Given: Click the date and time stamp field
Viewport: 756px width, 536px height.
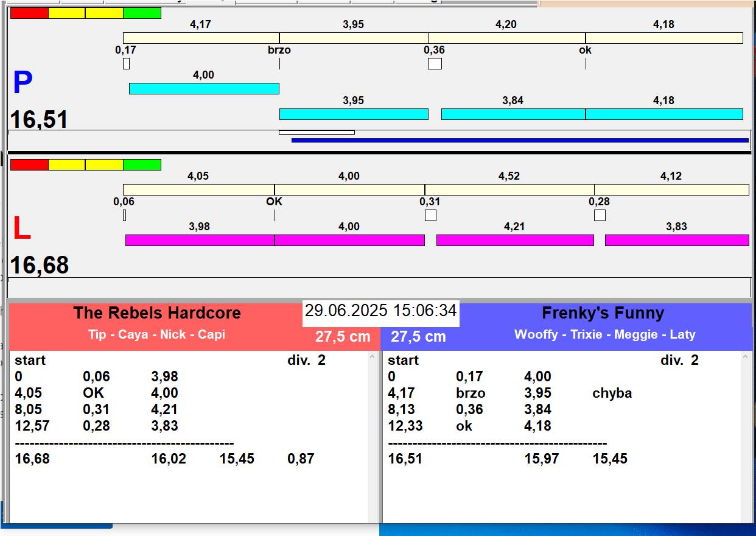Looking at the screenshot, I should pos(380,311).
